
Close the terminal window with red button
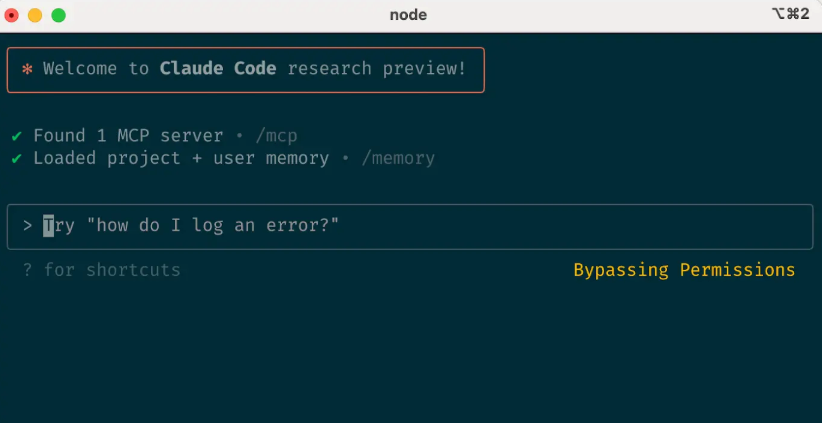13,15
